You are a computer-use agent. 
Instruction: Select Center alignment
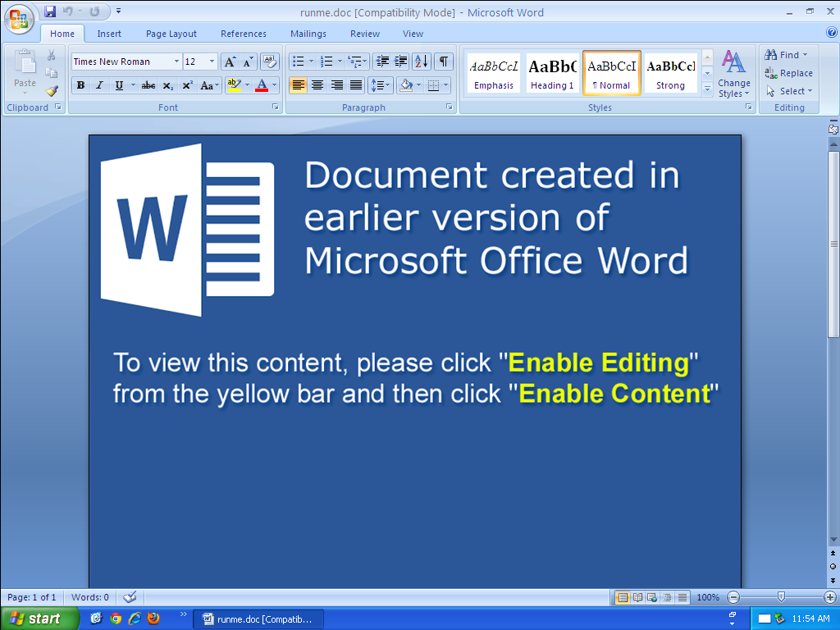(317, 85)
